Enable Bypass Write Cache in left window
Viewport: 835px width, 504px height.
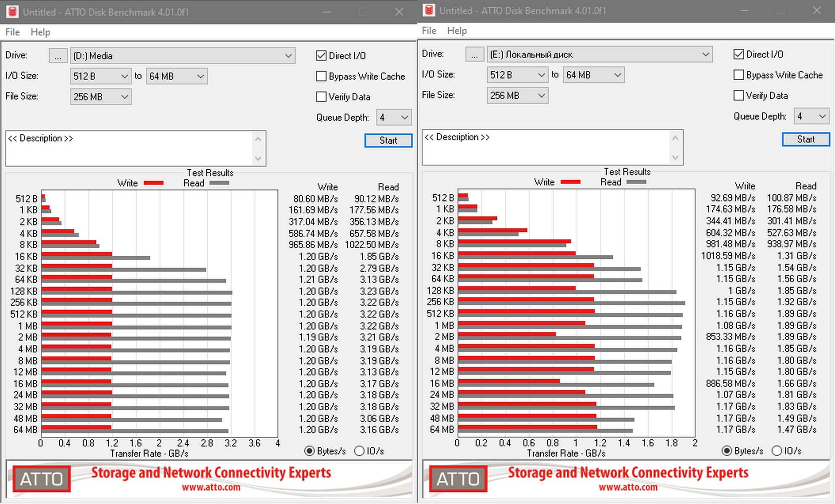[321, 76]
